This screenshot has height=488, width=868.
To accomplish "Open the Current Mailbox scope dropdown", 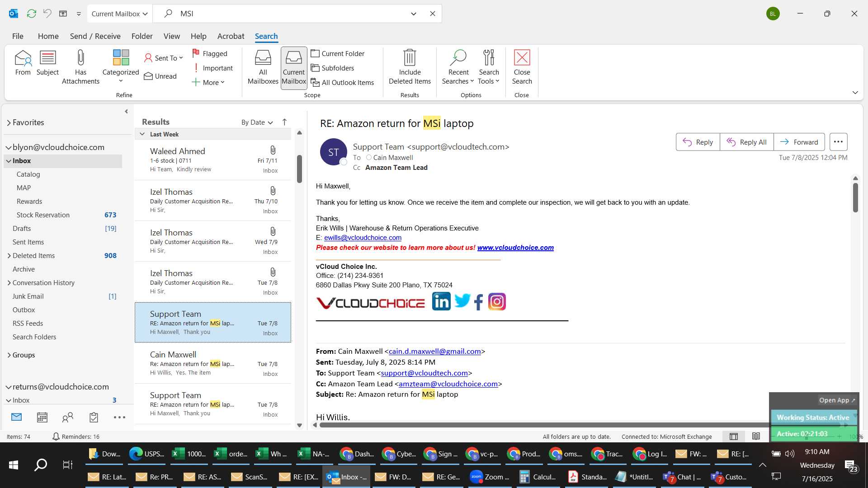I will 120,14.
